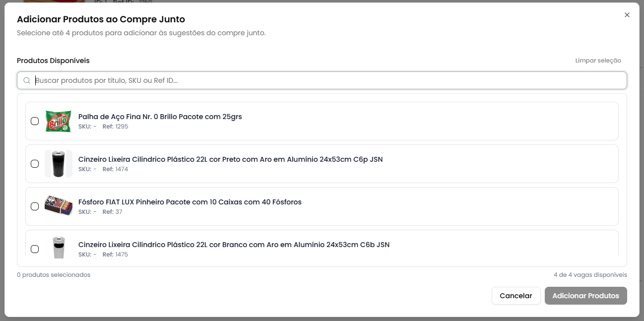The width and height of the screenshot is (644, 321).
Task: Click the Cancelar button
Action: click(x=516, y=295)
